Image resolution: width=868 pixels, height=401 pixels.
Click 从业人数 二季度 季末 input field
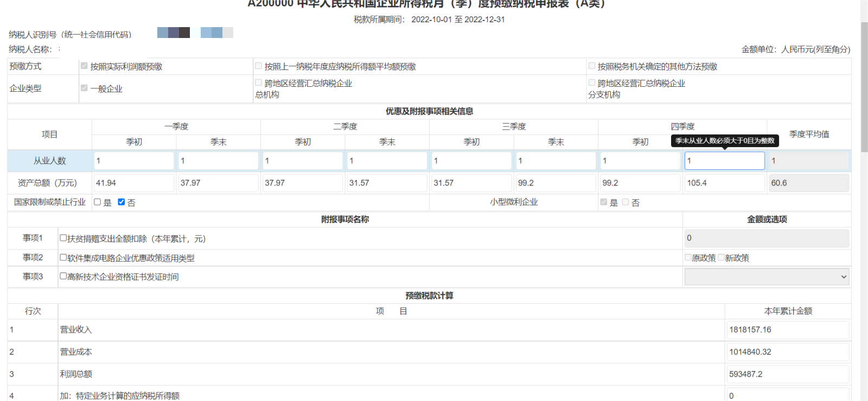[x=387, y=161]
